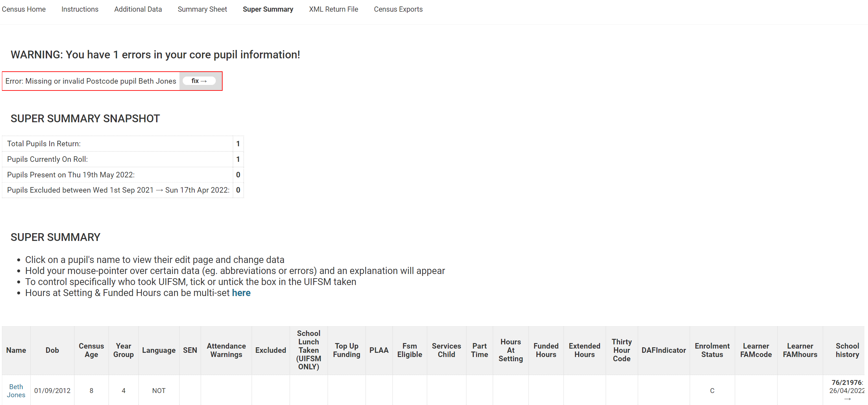Open the XML Return File tab
Image resolution: width=868 pixels, height=405 pixels.
333,9
